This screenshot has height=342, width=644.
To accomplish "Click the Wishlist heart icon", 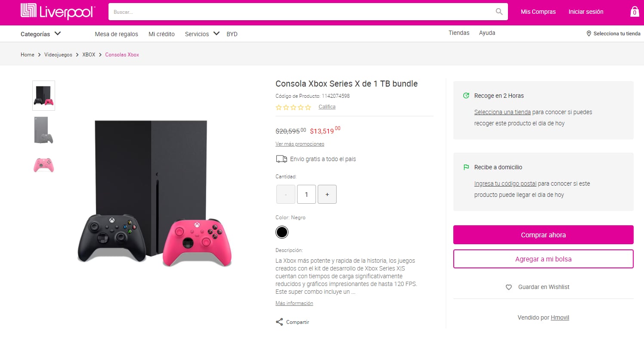I will (509, 287).
